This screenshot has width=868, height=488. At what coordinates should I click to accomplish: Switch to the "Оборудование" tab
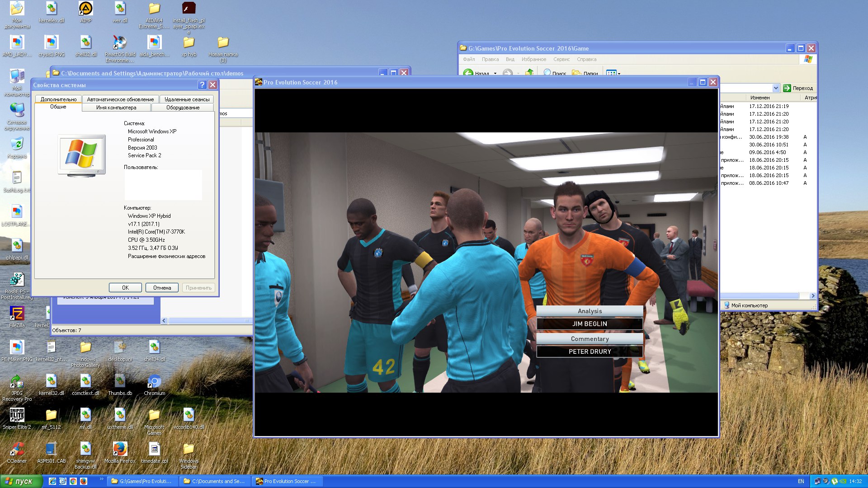183,108
